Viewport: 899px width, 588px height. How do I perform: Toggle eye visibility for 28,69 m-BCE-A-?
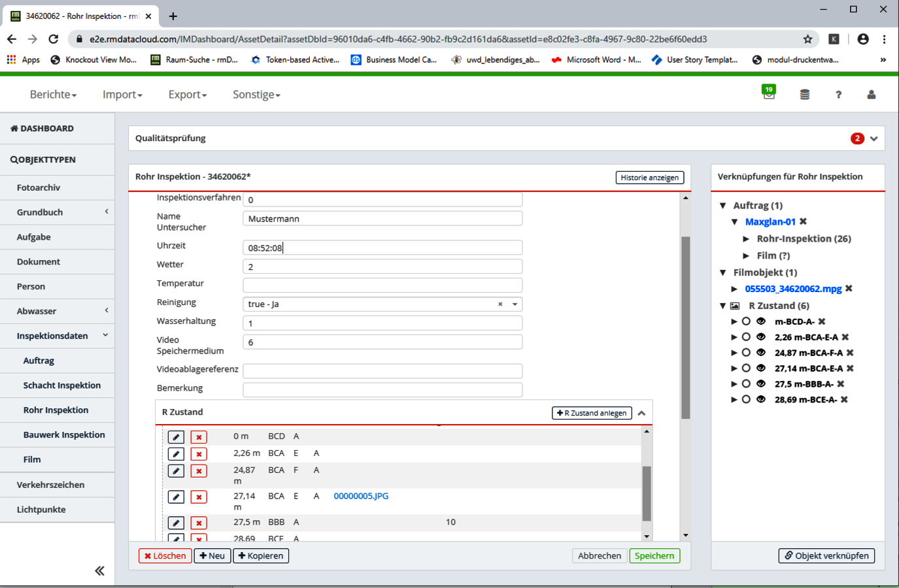click(761, 400)
